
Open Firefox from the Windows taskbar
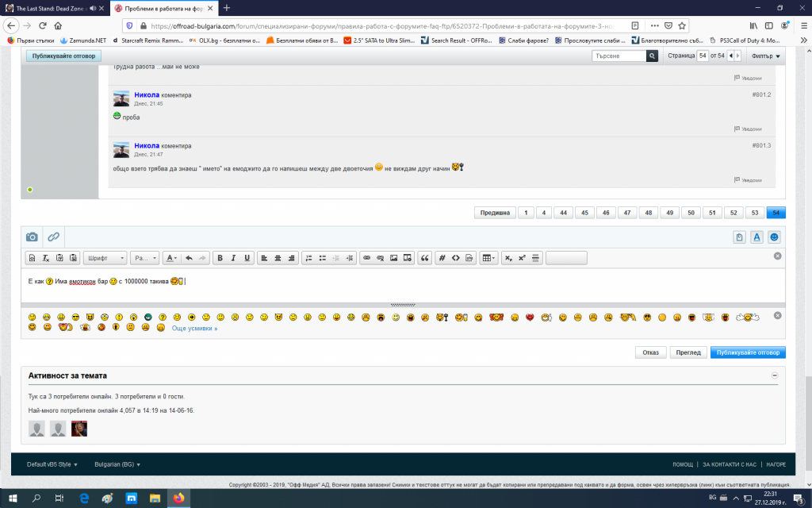[x=178, y=498]
